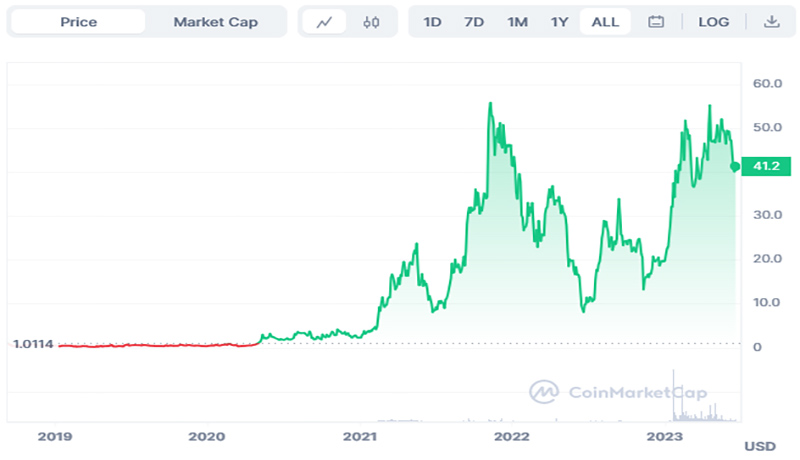Toggle the LOG scale option
The image size is (800, 460).
pyautogui.click(x=714, y=22)
